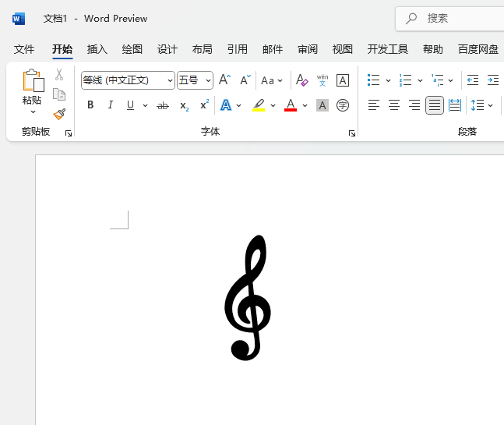504x425 pixels.
Task: Apply character shading gray A icon
Action: pos(322,105)
